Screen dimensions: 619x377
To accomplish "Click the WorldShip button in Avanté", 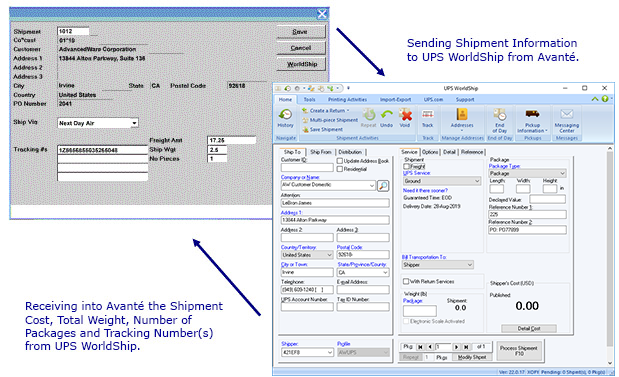I will pyautogui.click(x=302, y=64).
